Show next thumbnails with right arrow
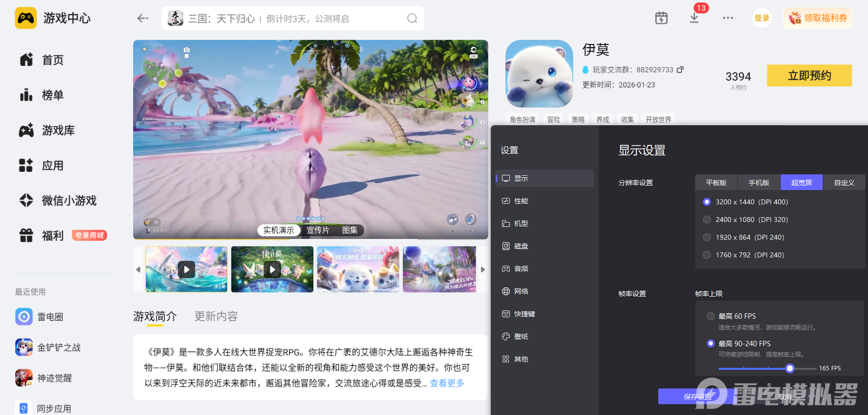 click(x=483, y=269)
